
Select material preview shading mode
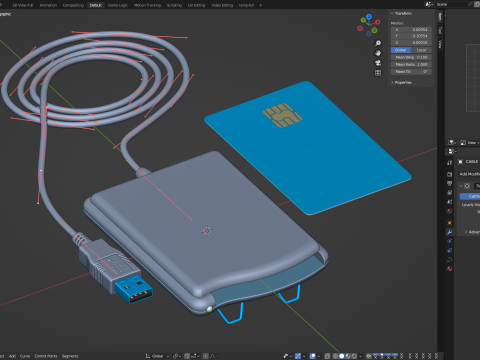click(x=348, y=356)
